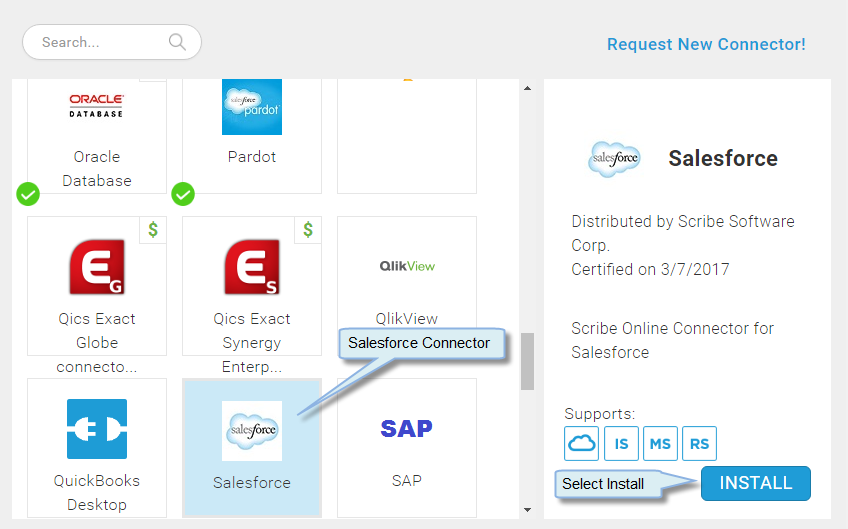
Task: Focus the Search connectors field
Action: point(112,42)
